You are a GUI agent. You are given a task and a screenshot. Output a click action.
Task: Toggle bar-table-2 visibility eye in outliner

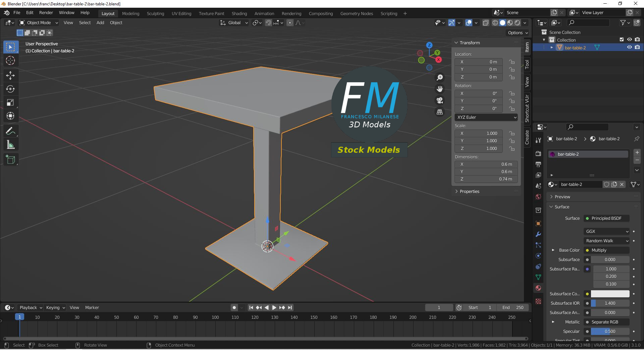click(630, 47)
